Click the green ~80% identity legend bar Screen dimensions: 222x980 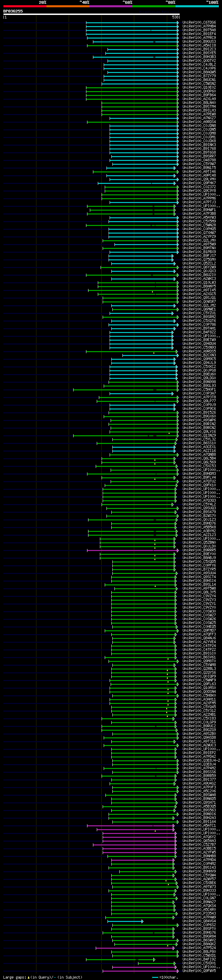coord(154,6)
